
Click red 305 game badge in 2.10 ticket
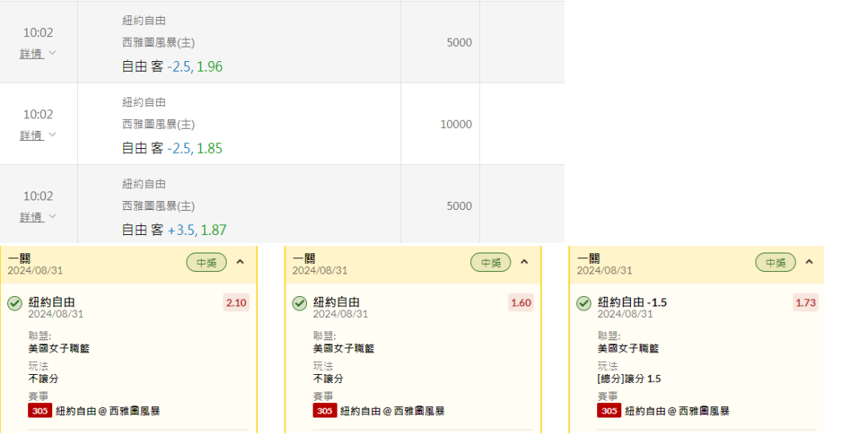tap(39, 411)
